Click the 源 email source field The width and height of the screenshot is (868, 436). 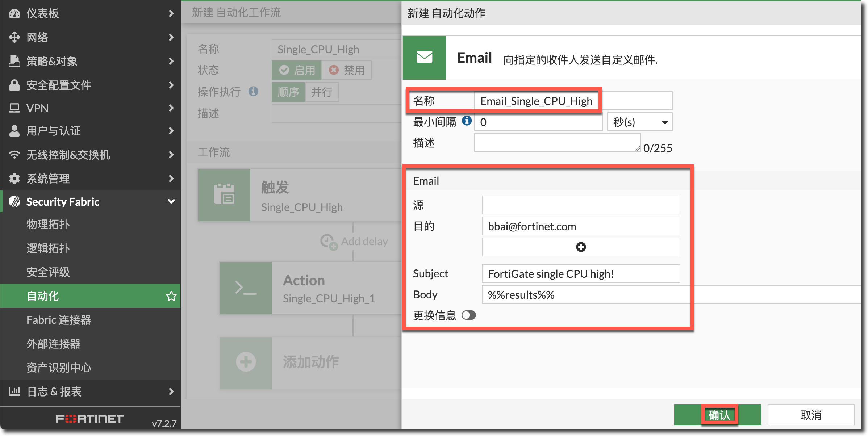[x=581, y=205]
